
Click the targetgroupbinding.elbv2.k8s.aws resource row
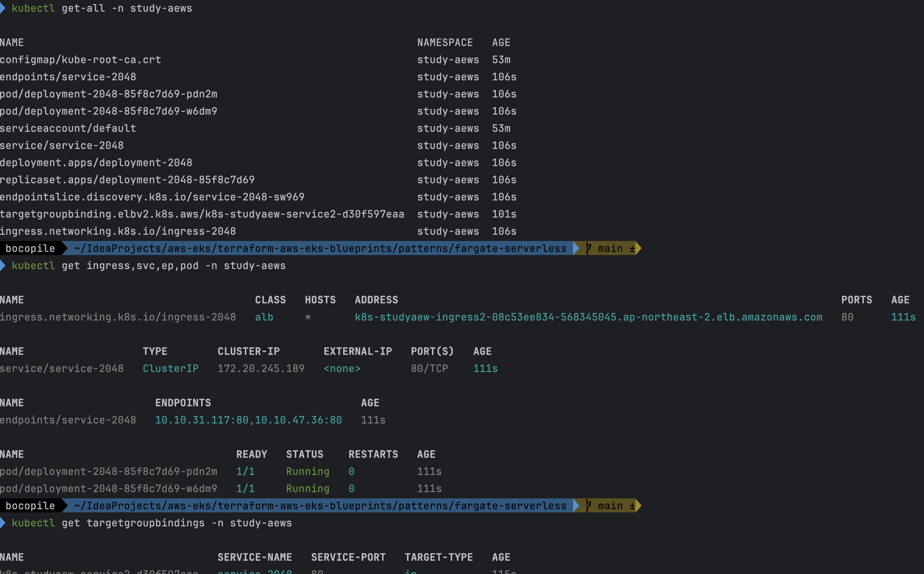click(x=202, y=214)
